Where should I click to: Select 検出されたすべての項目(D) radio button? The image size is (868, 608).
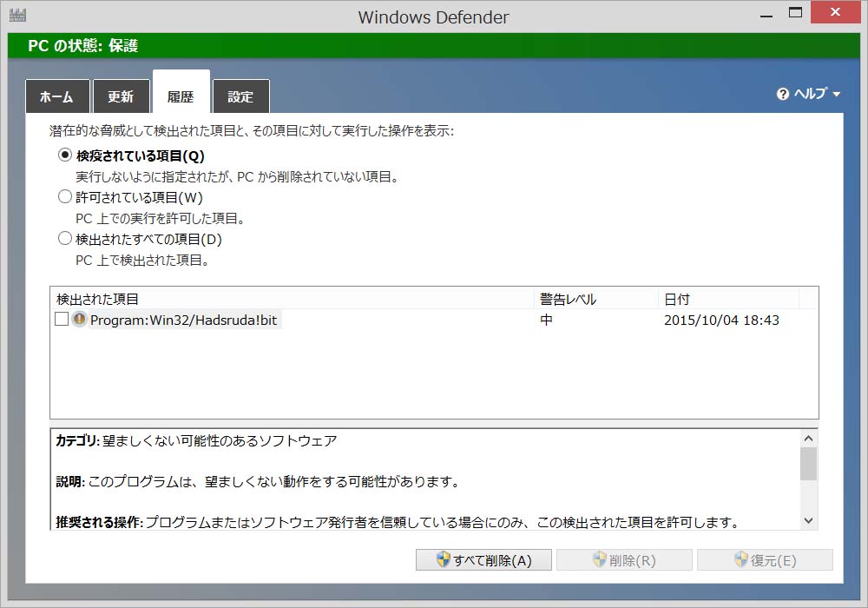(65, 238)
